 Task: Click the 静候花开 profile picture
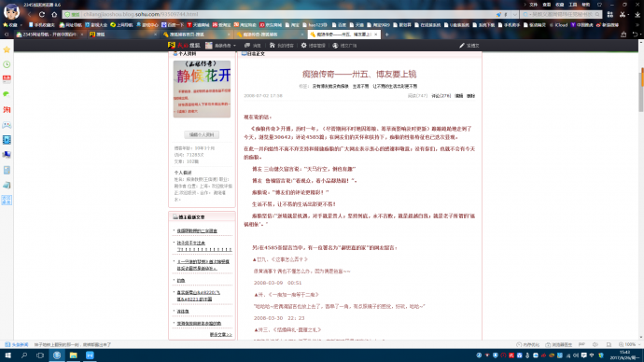pyautogui.click(x=202, y=89)
